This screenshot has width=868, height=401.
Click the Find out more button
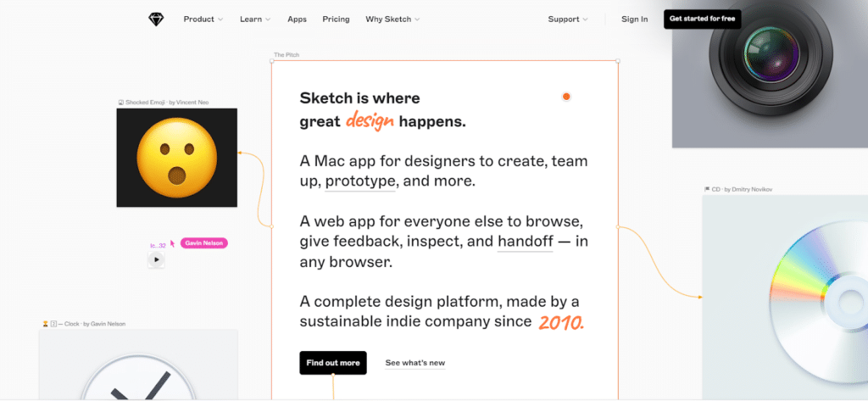(333, 363)
